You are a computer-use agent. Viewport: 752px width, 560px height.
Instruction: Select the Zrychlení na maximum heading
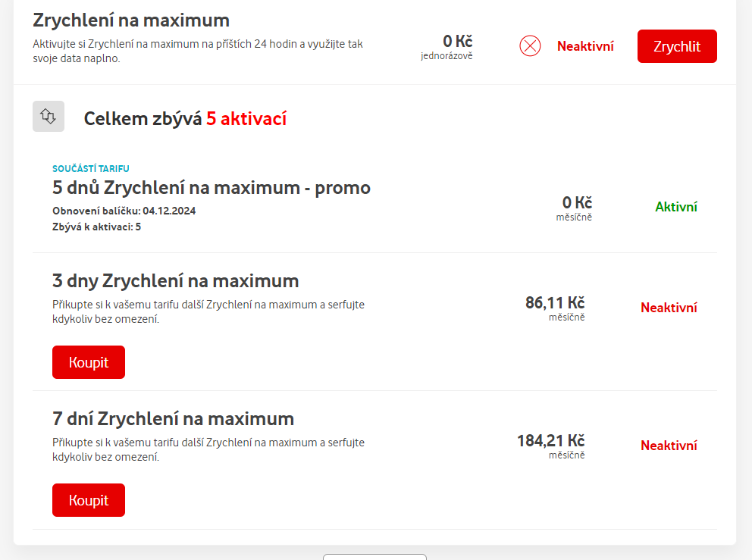tap(131, 20)
